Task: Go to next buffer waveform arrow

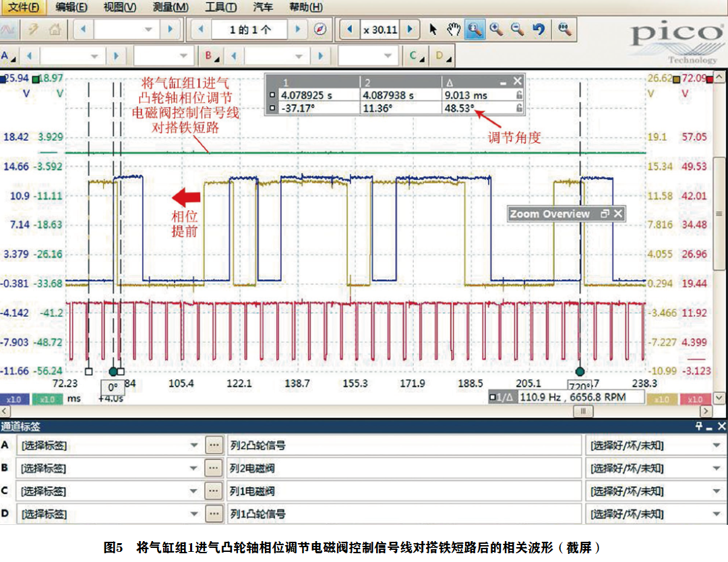Action: (x=298, y=29)
